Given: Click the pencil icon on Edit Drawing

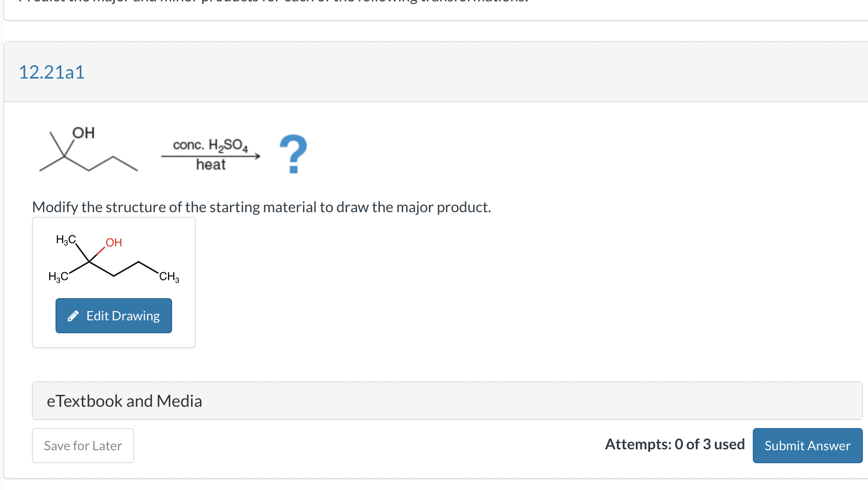Looking at the screenshot, I should point(73,315).
